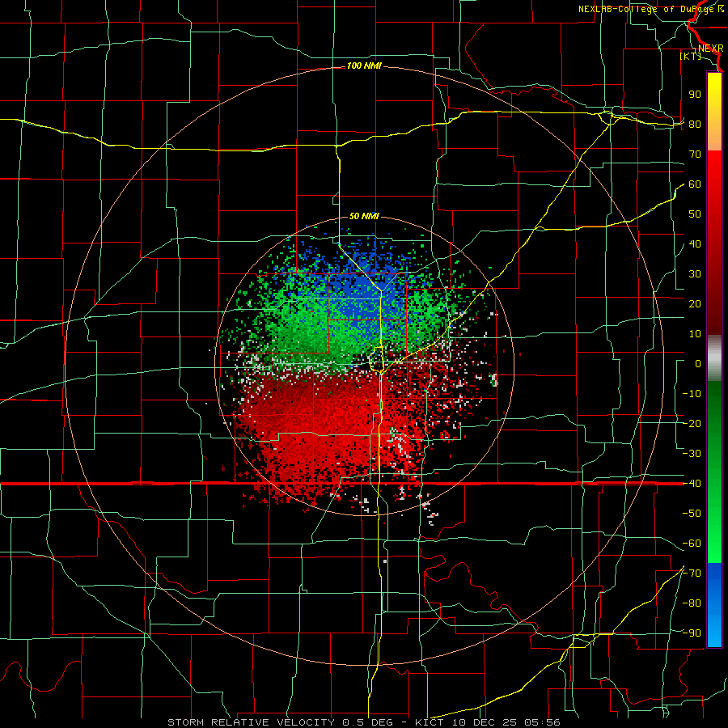Click the -80 scale label
This screenshot has height=728, width=728.
pos(692,603)
